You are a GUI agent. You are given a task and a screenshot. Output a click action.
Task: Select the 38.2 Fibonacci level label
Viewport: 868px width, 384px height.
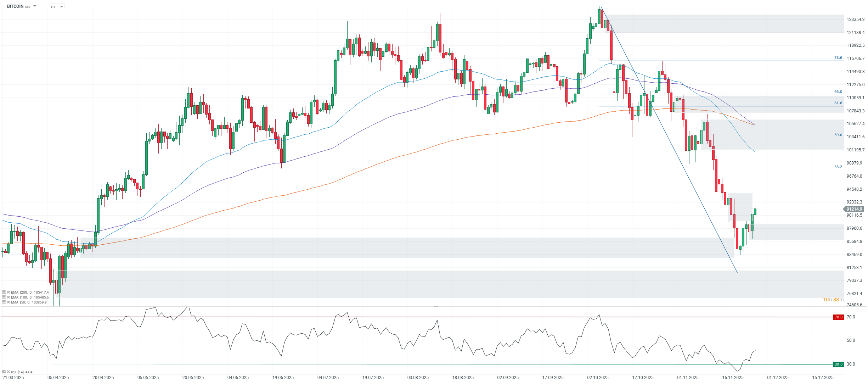(x=838, y=167)
